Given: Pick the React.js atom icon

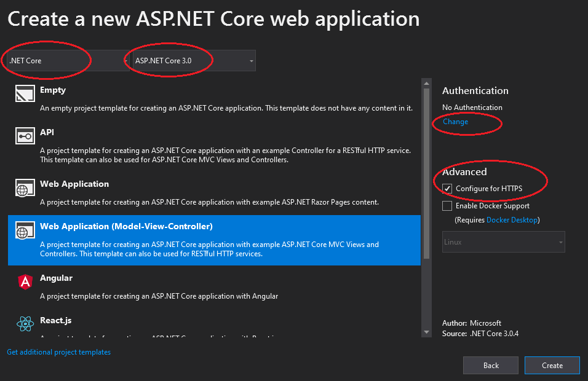Looking at the screenshot, I should 25,324.
